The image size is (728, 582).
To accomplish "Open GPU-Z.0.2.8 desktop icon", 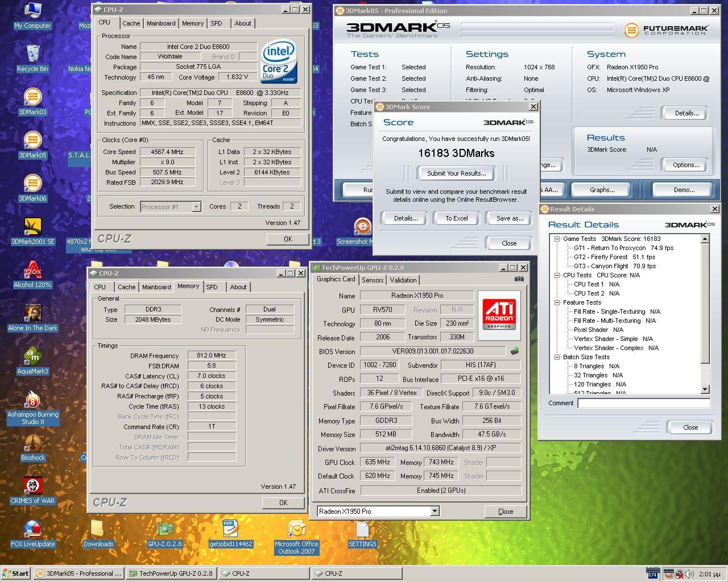I will (x=164, y=534).
